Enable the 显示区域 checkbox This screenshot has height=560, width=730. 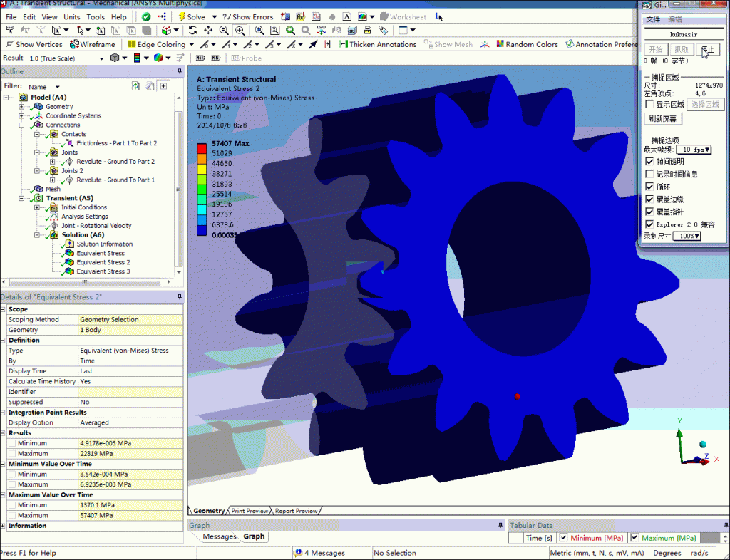click(649, 105)
